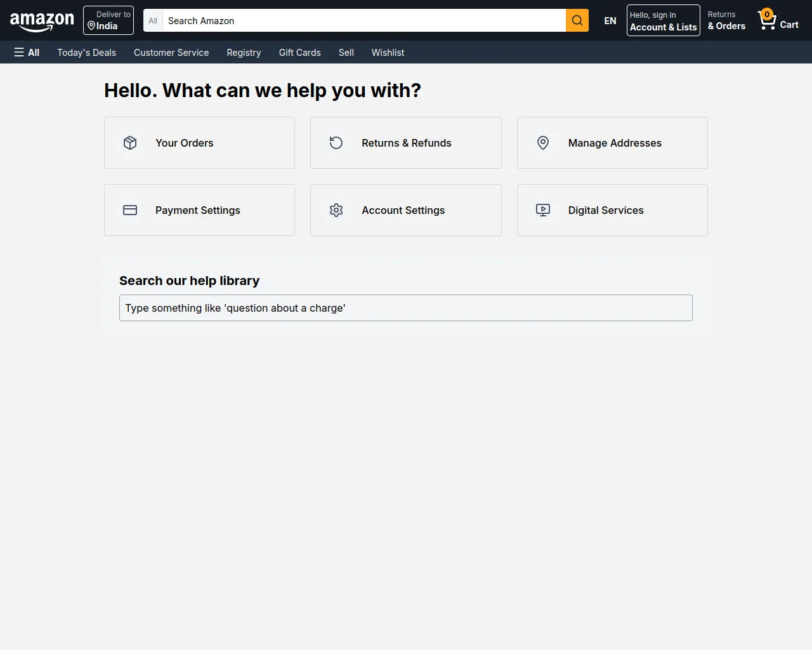The height and width of the screenshot is (650, 812).
Task: Select Today's Deals in the navigation
Action: tap(86, 53)
